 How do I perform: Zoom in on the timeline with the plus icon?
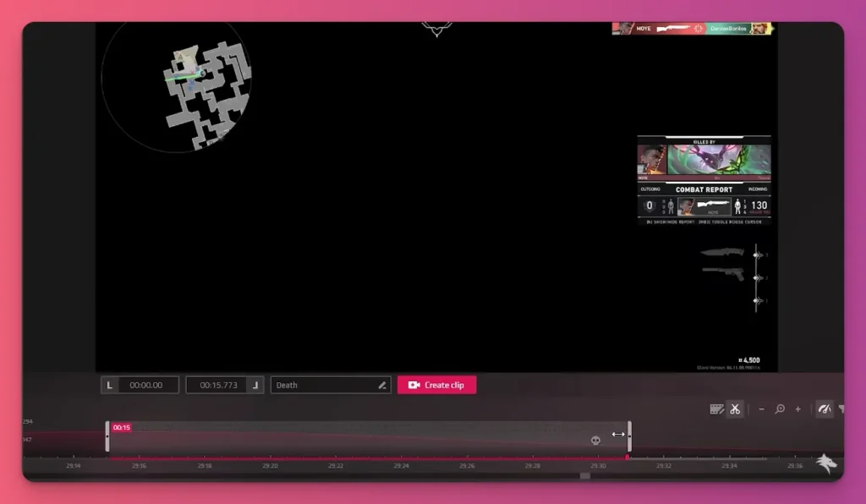point(798,408)
